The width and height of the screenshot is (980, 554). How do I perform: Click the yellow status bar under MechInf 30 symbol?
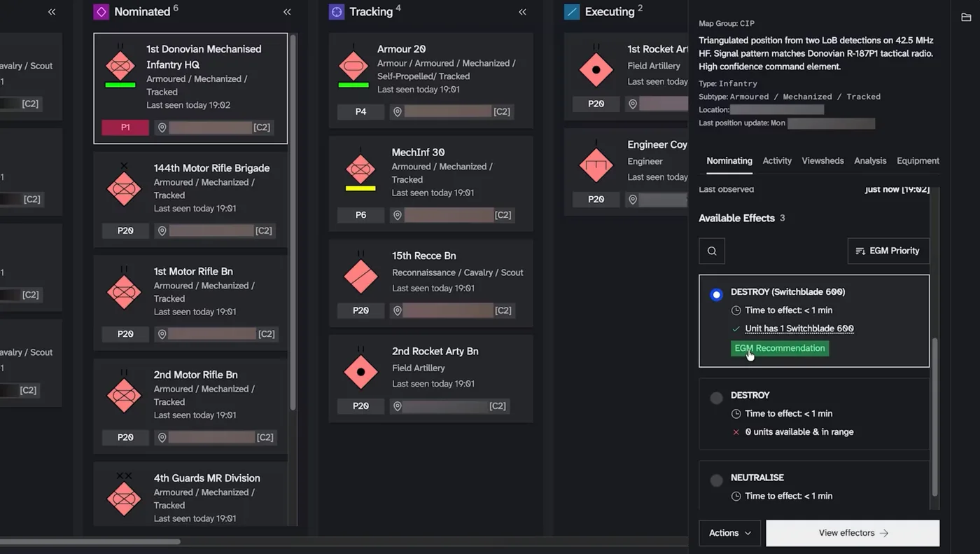tap(360, 188)
